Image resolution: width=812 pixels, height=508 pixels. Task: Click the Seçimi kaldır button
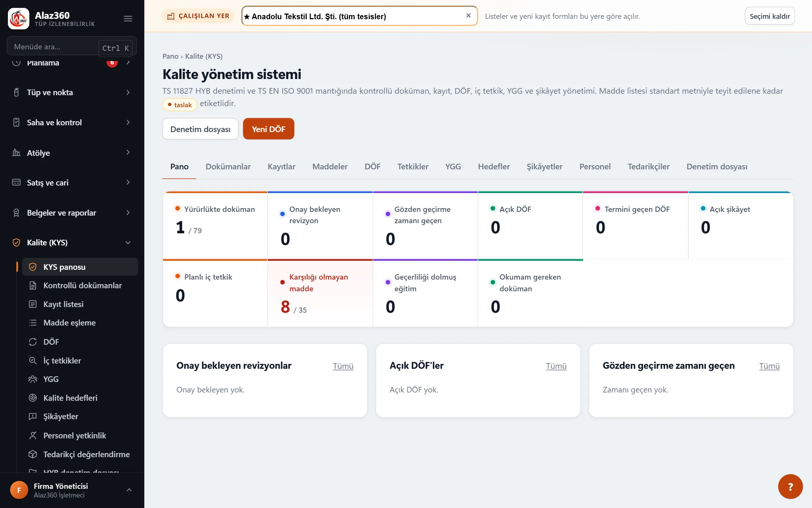tap(770, 16)
